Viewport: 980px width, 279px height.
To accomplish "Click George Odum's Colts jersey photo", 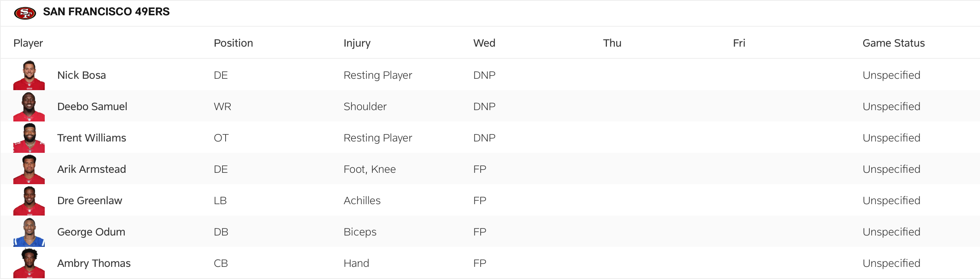I will 30,232.
